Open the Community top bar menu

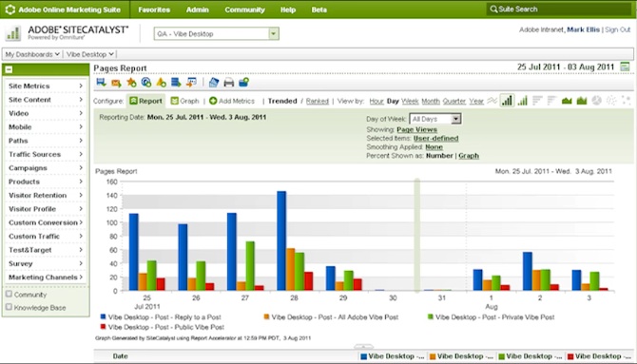[244, 10]
